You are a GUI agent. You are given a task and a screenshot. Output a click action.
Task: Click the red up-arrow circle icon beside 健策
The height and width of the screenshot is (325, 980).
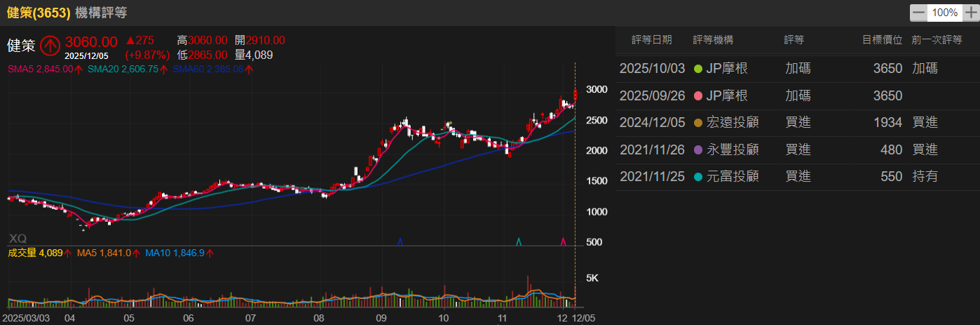49,46
